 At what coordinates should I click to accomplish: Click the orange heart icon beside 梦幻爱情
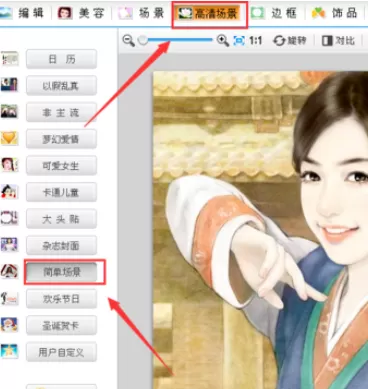pyautogui.click(x=9, y=138)
